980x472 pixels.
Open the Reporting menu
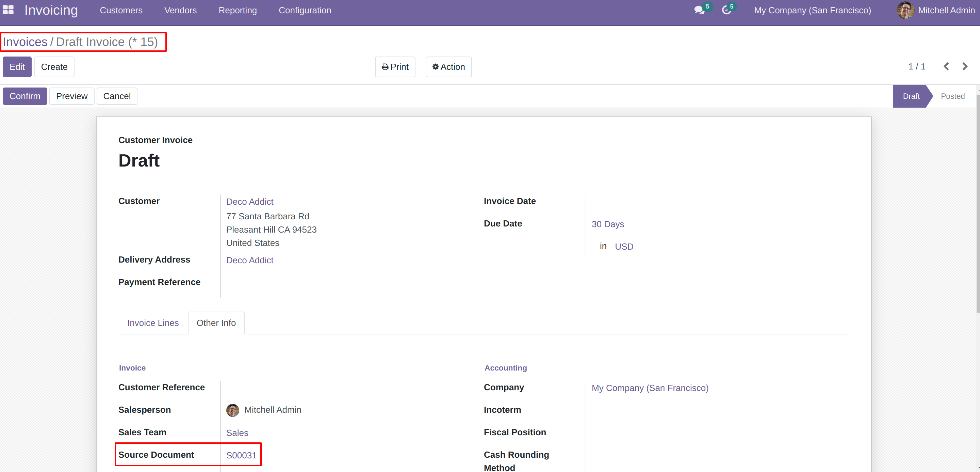[238, 10]
